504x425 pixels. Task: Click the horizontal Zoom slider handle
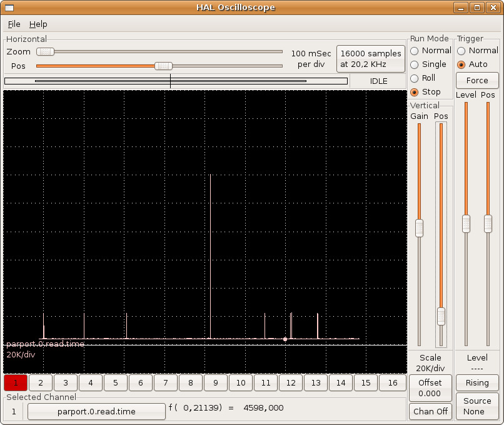click(45, 51)
